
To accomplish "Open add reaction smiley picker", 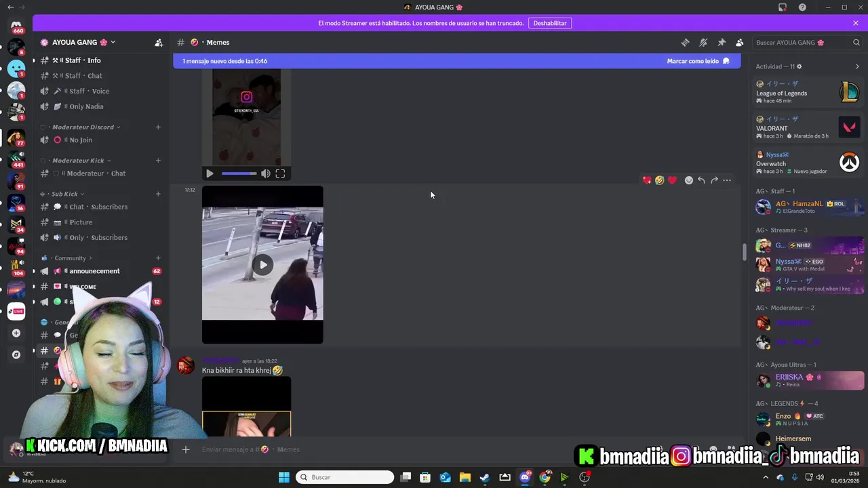I will (x=689, y=180).
